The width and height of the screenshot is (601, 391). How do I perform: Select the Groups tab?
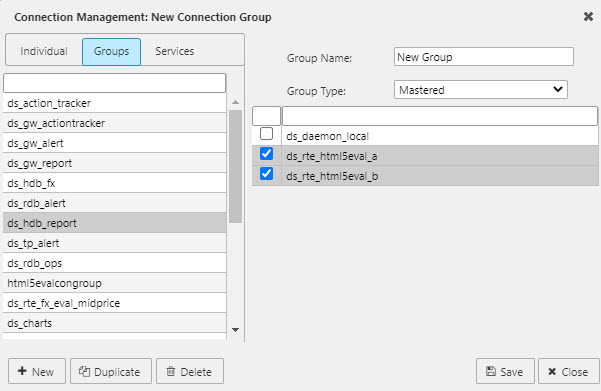[x=111, y=51]
